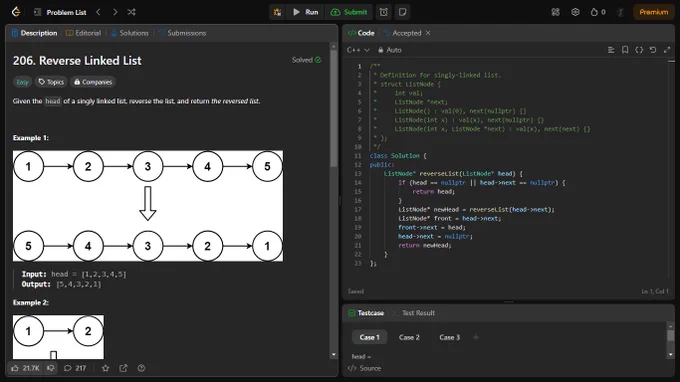This screenshot has height=382, width=680.
Task: Share the problem icon
Action: (x=123, y=368)
